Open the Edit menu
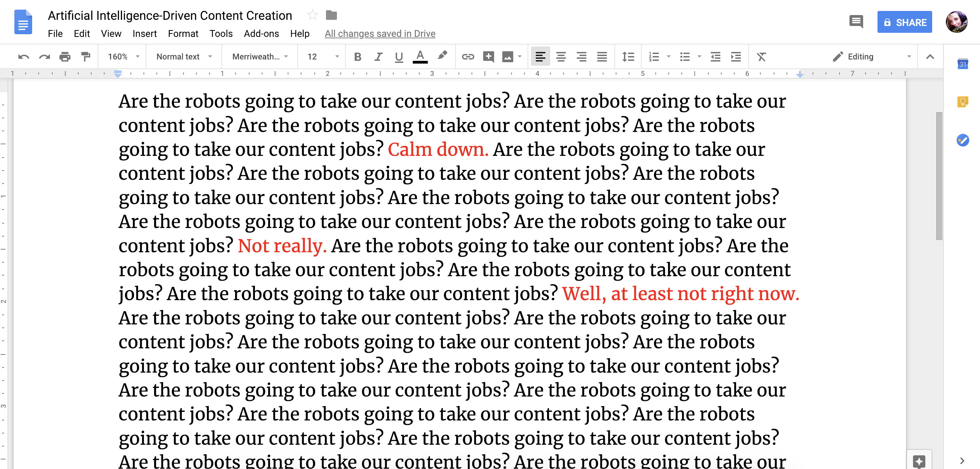This screenshot has width=980, height=469. tap(82, 33)
